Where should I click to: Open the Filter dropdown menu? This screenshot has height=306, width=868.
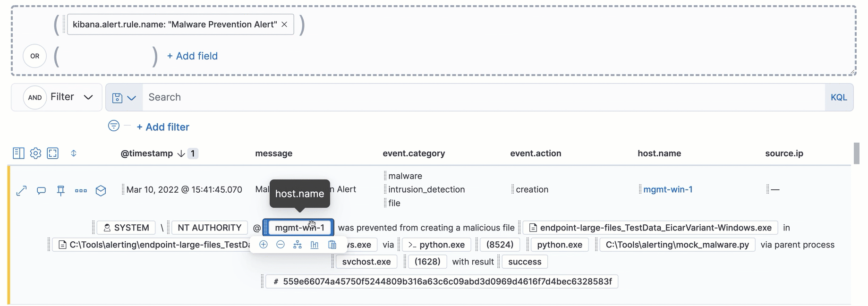pyautogui.click(x=72, y=97)
